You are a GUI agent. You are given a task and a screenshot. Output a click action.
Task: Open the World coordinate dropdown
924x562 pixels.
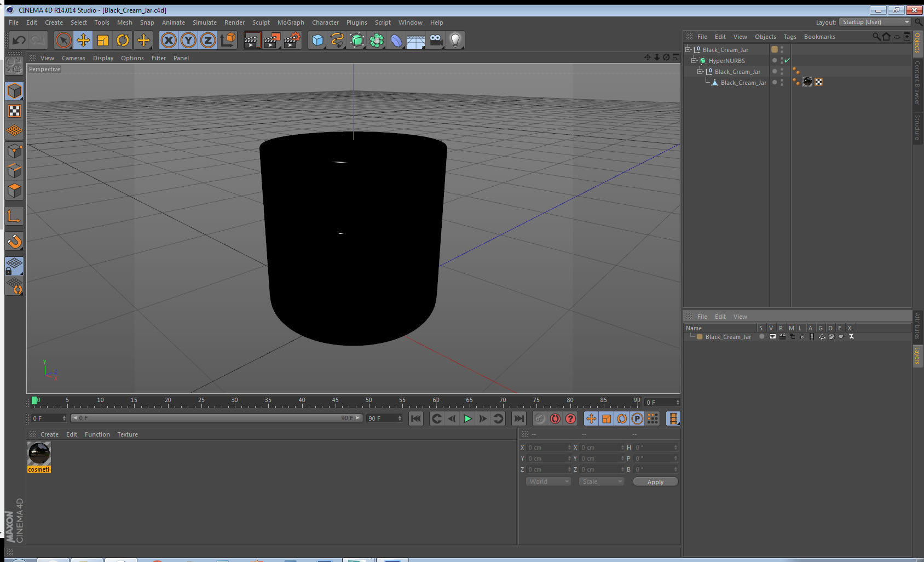(x=548, y=481)
